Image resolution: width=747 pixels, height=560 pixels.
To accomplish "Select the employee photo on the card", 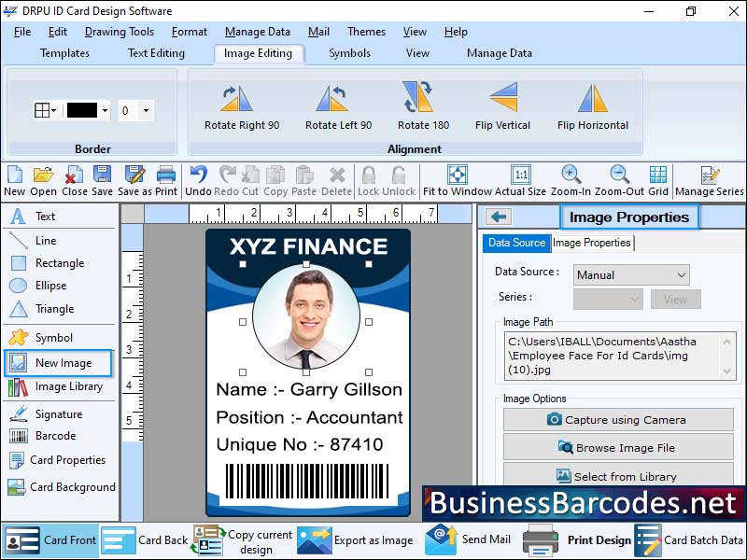I will pos(306,316).
